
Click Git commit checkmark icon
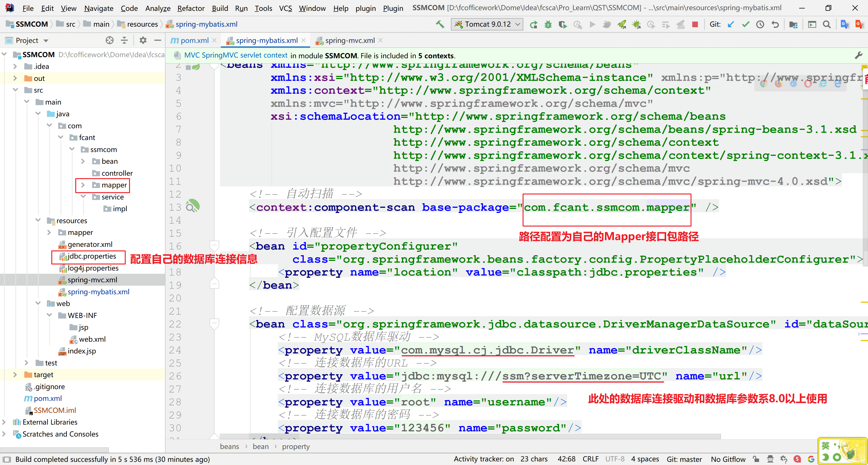click(745, 24)
